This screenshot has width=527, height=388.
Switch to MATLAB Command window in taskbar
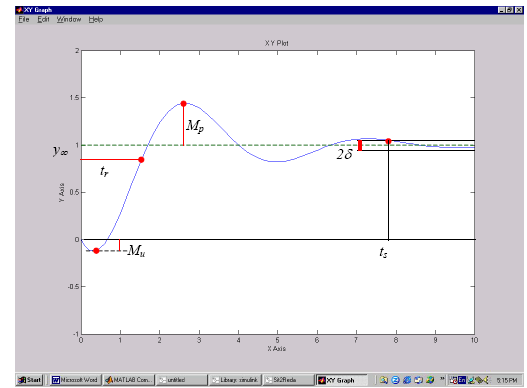(x=128, y=380)
